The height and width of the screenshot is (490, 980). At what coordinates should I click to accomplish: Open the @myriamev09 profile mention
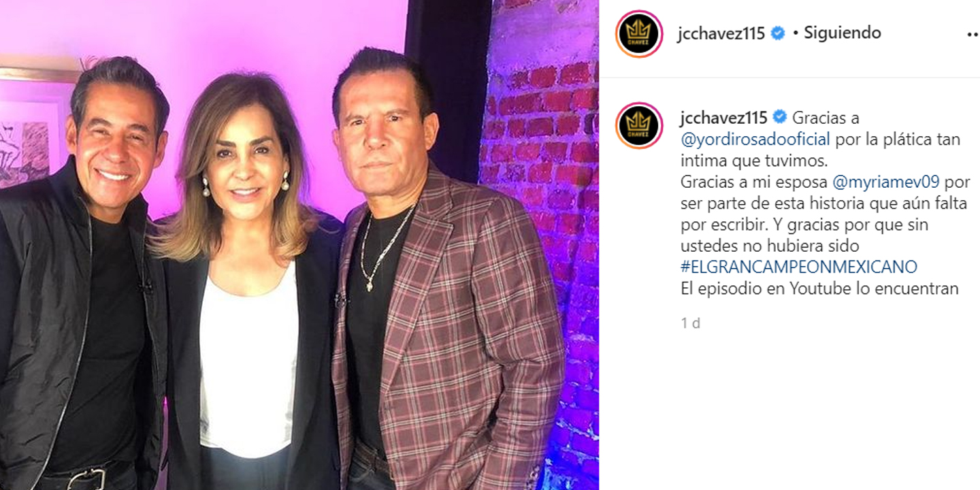[885, 182]
